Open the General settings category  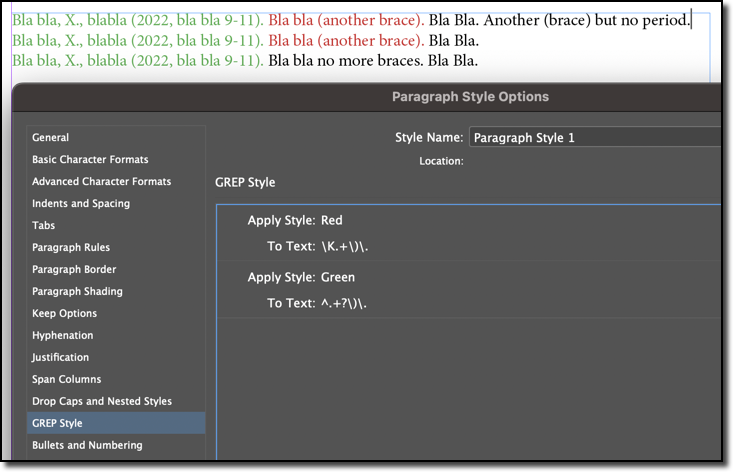click(x=51, y=138)
